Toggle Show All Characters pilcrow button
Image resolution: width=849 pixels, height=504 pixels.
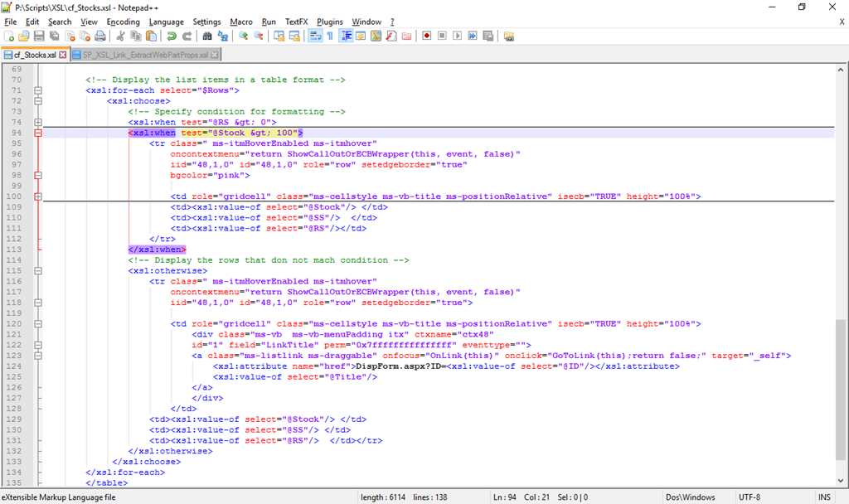(x=329, y=36)
